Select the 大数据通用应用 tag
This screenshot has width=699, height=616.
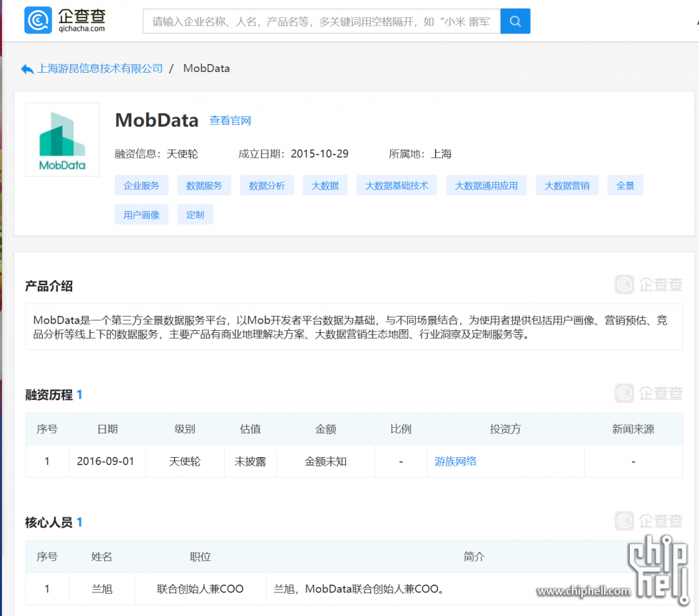[486, 185]
